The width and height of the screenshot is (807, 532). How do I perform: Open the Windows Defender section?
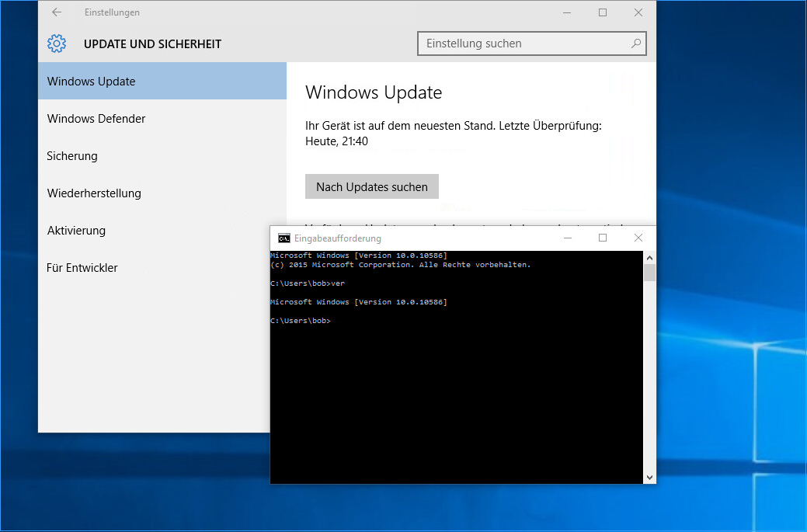pos(162,119)
